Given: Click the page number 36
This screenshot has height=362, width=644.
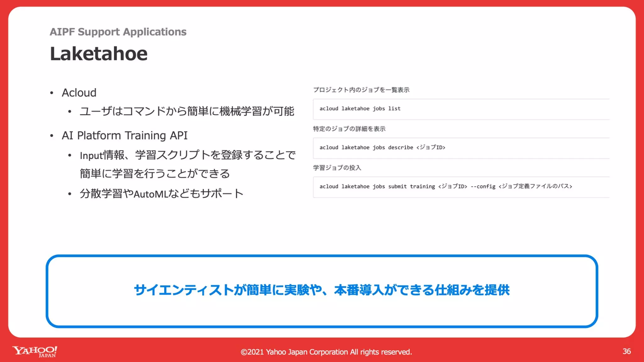Looking at the screenshot, I should [626, 351].
